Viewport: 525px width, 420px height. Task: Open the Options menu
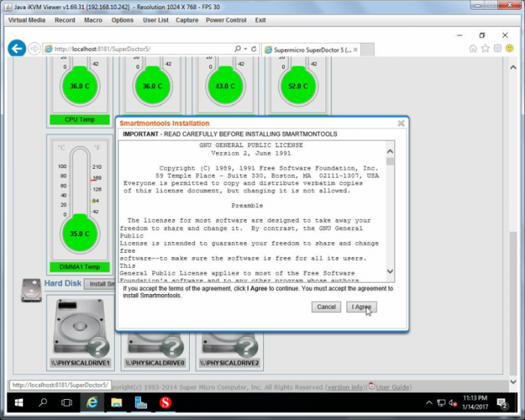pos(122,20)
